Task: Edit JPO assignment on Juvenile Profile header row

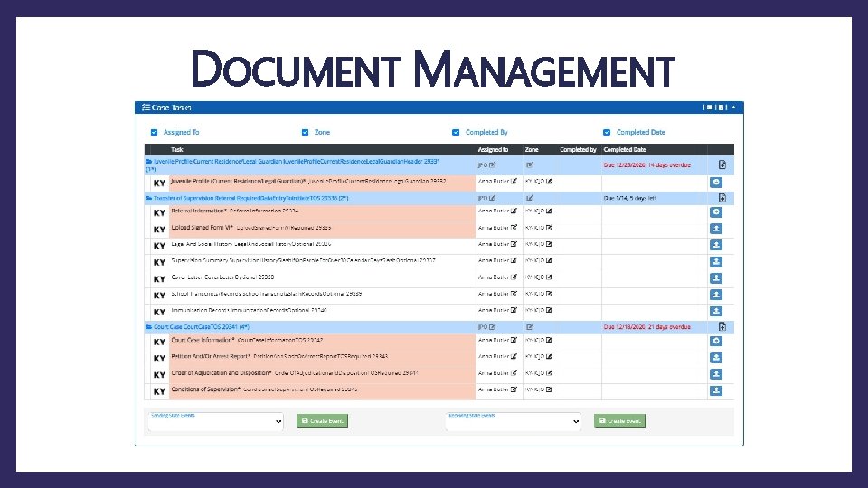Action: [x=492, y=164]
